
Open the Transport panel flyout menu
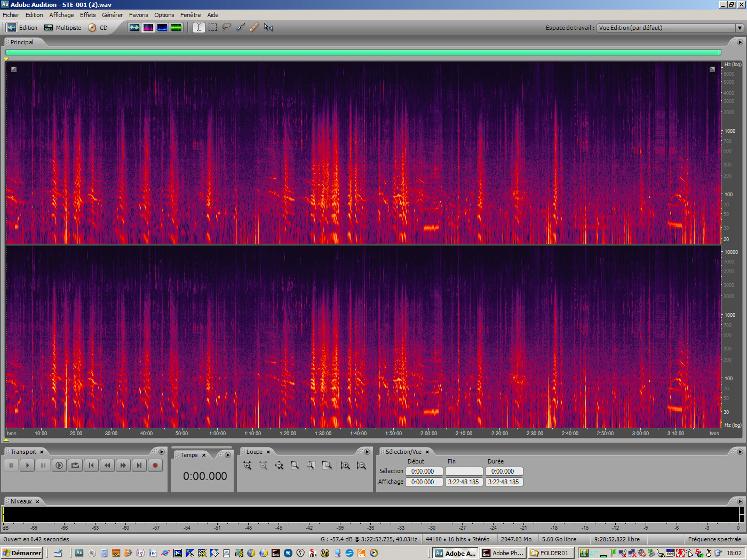click(x=162, y=452)
